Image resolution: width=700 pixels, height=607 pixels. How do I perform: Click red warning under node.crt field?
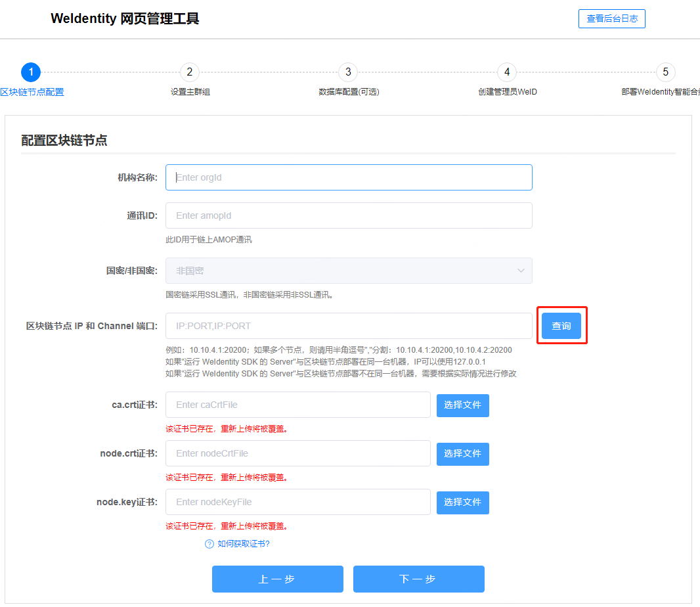click(227, 478)
